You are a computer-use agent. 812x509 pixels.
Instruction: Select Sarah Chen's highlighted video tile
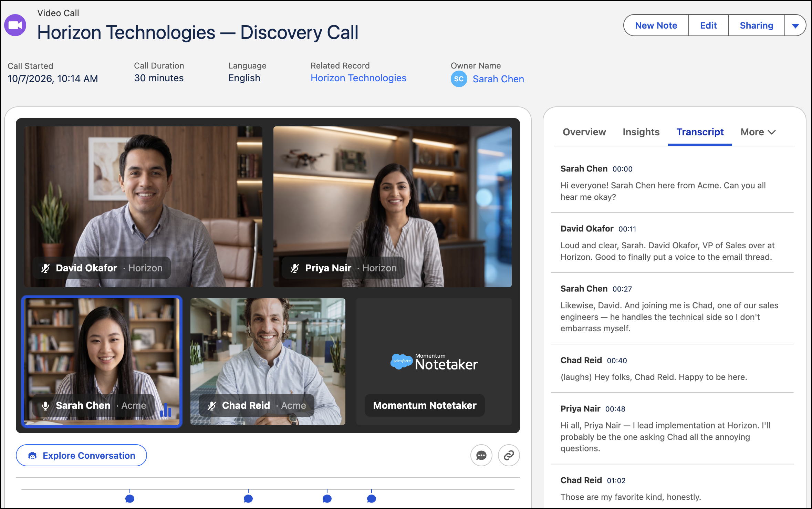pyautogui.click(x=102, y=361)
